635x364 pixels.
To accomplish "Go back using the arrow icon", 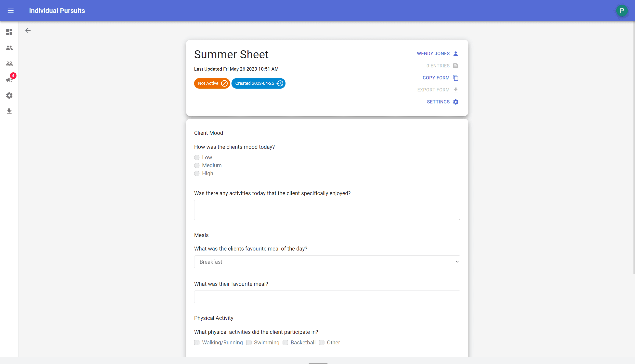I will [28, 30].
